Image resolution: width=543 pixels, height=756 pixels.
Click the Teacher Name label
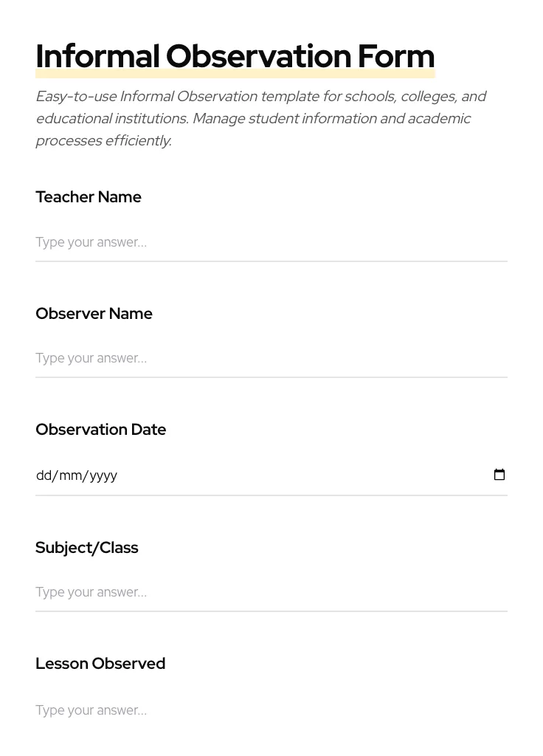[x=89, y=197]
